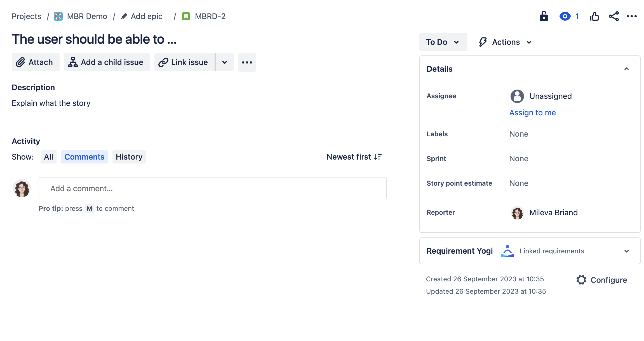Click the Attach button
This screenshot has height=341, width=644.
(35, 62)
